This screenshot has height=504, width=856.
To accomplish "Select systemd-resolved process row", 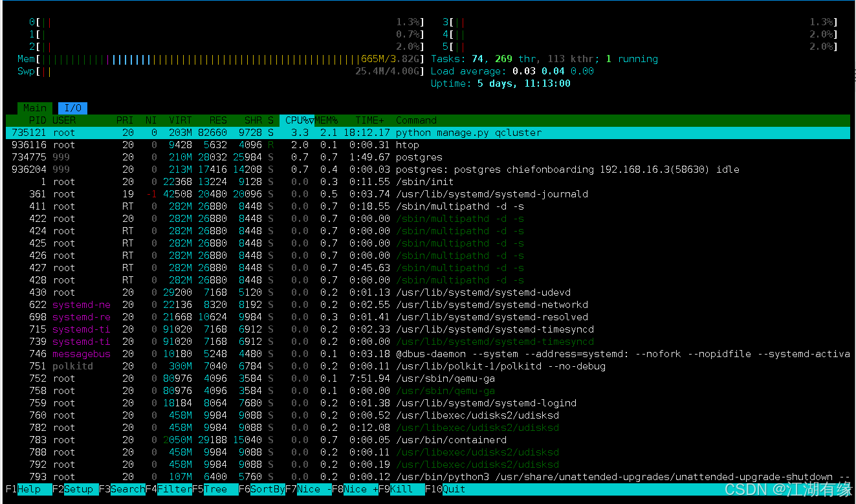I will point(428,317).
